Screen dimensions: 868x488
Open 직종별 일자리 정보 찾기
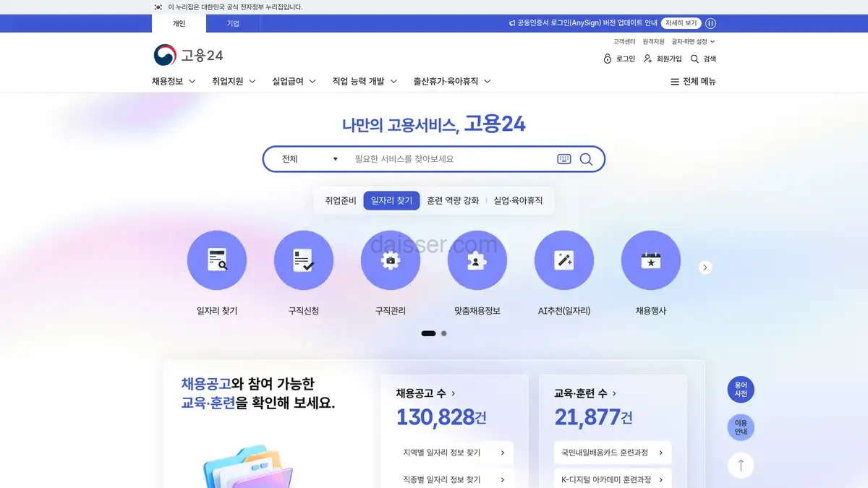(x=454, y=479)
